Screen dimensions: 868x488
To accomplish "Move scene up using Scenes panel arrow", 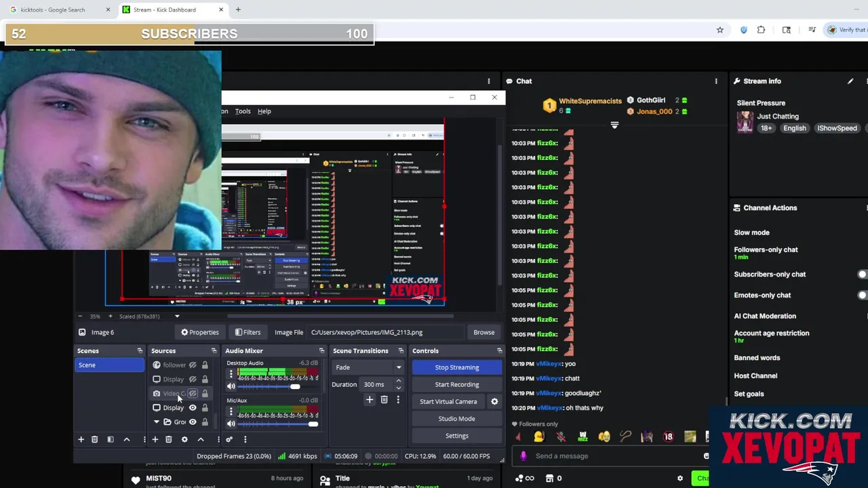I will pyautogui.click(x=126, y=439).
